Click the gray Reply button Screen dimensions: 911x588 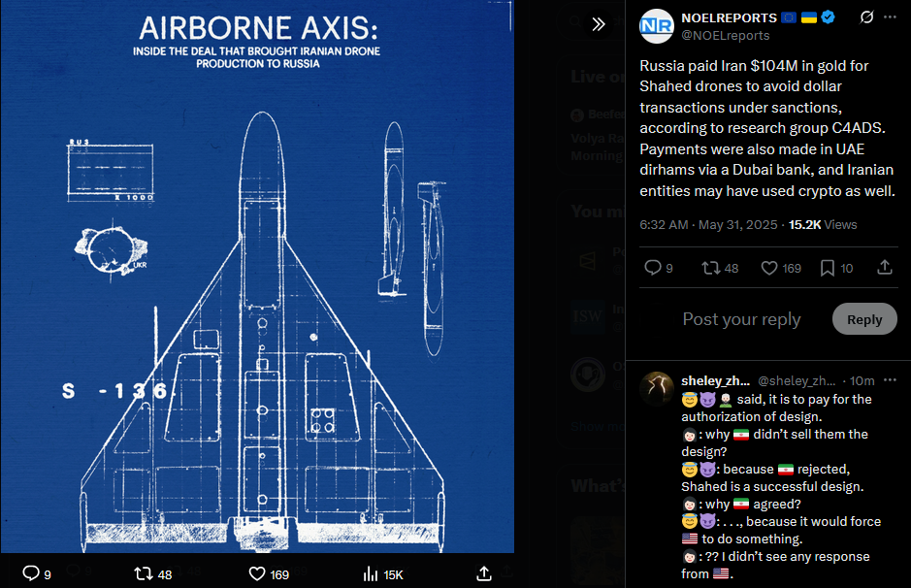tap(864, 319)
